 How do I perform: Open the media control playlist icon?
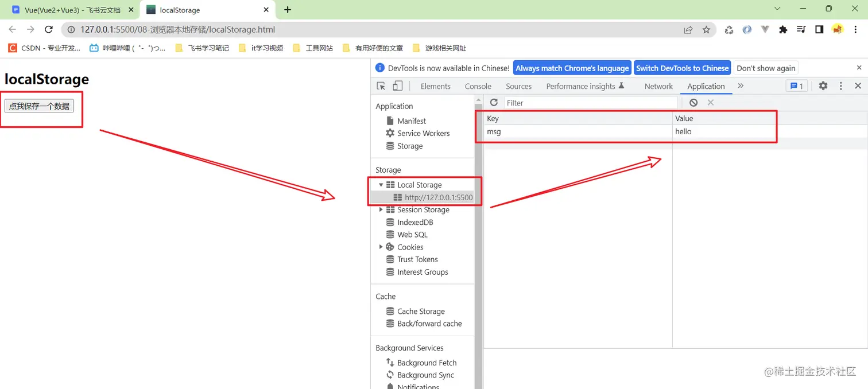click(801, 30)
